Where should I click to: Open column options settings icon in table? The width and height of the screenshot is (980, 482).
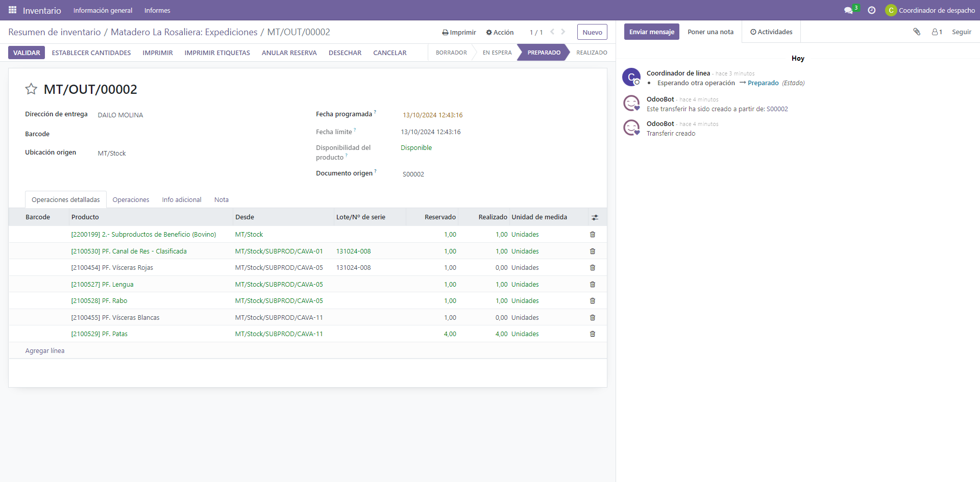click(x=595, y=217)
